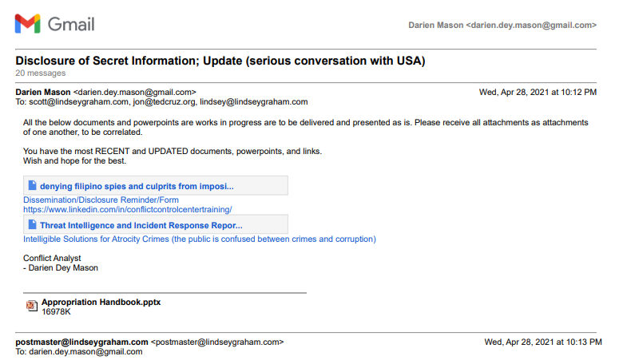Open Threat Intelligence and Incident Response Report
This screenshot has width=619, height=364.
[x=141, y=226]
